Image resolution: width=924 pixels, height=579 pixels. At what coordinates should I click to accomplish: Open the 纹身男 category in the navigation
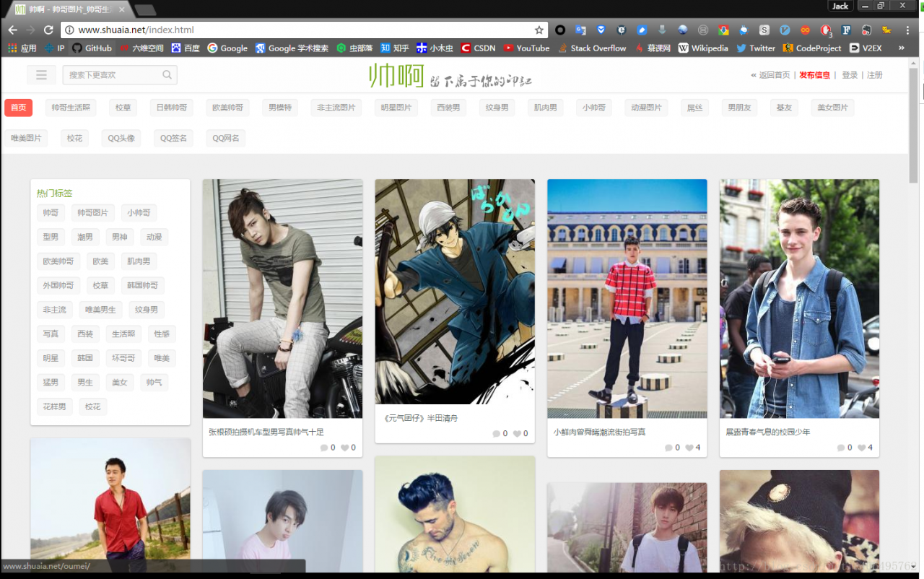point(497,108)
